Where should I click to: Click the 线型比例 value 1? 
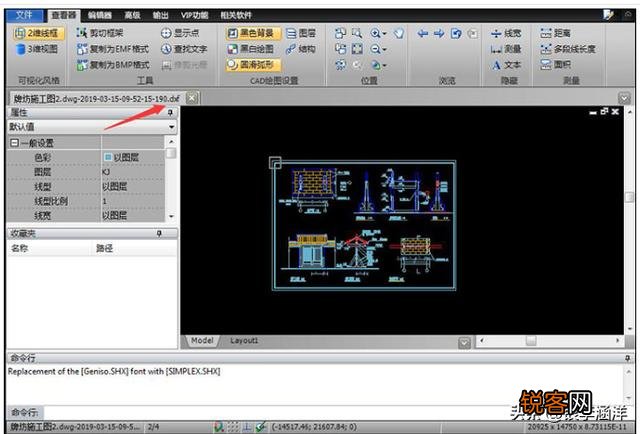[133, 201]
